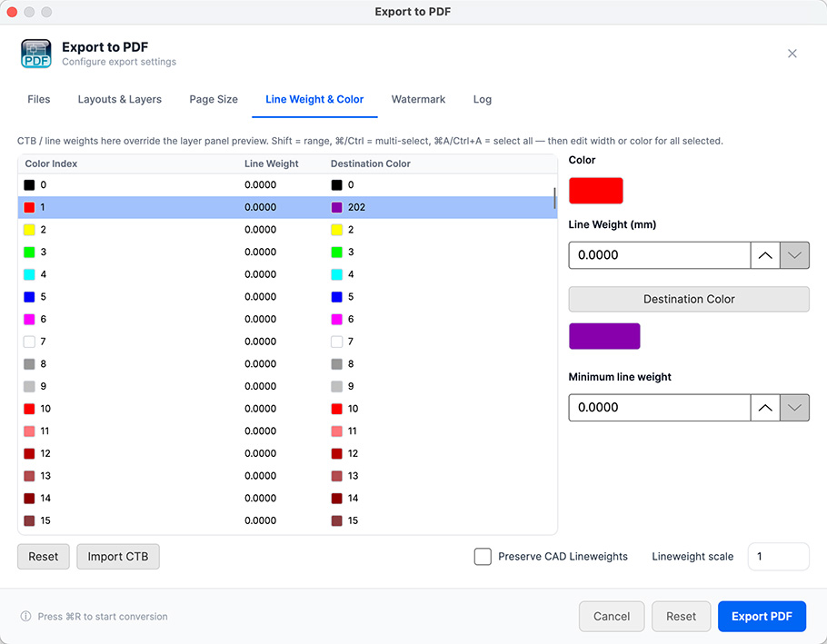Increase Minimum line weight with up arrow

765,407
